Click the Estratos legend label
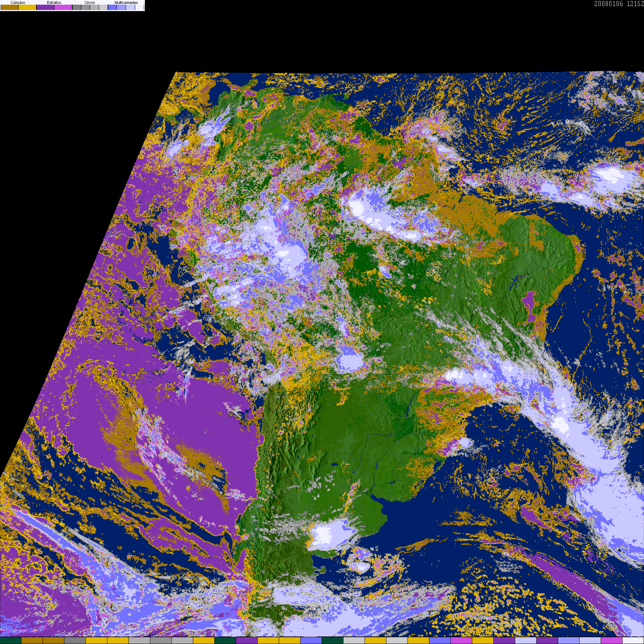This screenshot has height=644, width=644. (x=54, y=3)
